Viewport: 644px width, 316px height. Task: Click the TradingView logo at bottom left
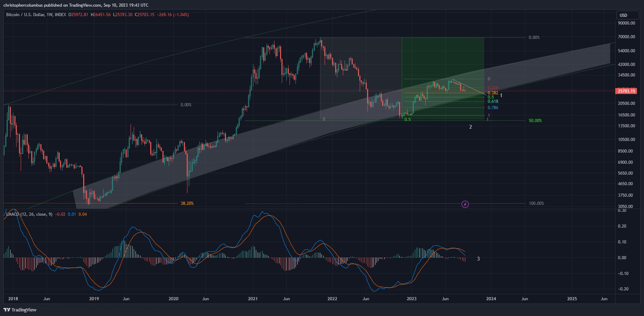(20, 310)
